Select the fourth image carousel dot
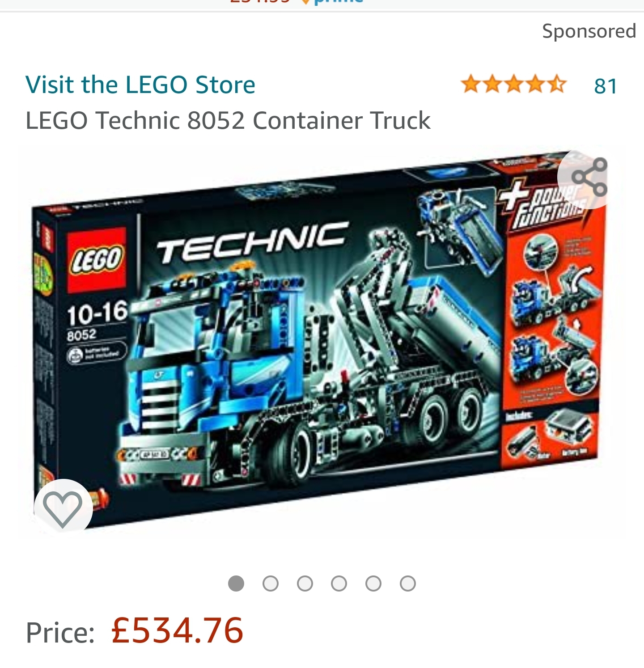 [x=339, y=583]
